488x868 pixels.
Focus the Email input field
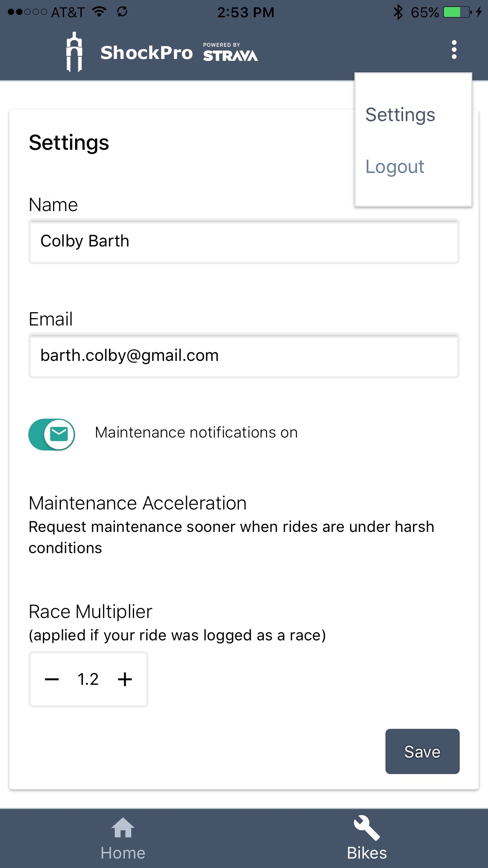[244, 356]
